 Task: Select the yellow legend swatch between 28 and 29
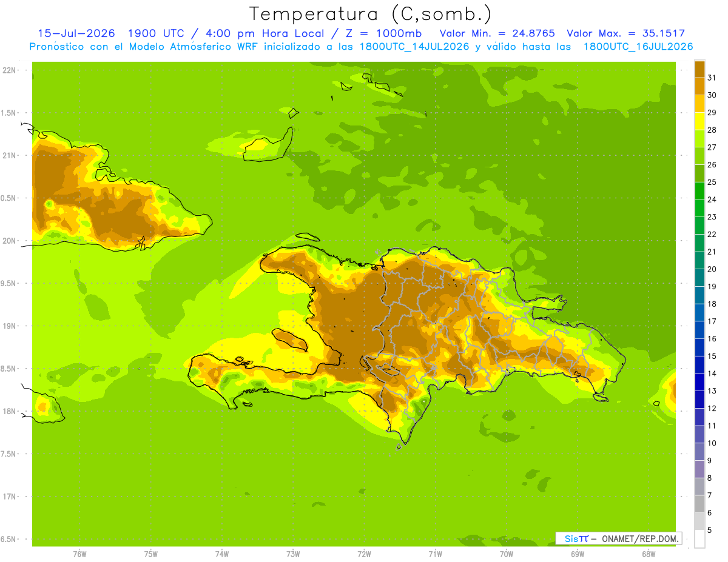[x=699, y=121]
